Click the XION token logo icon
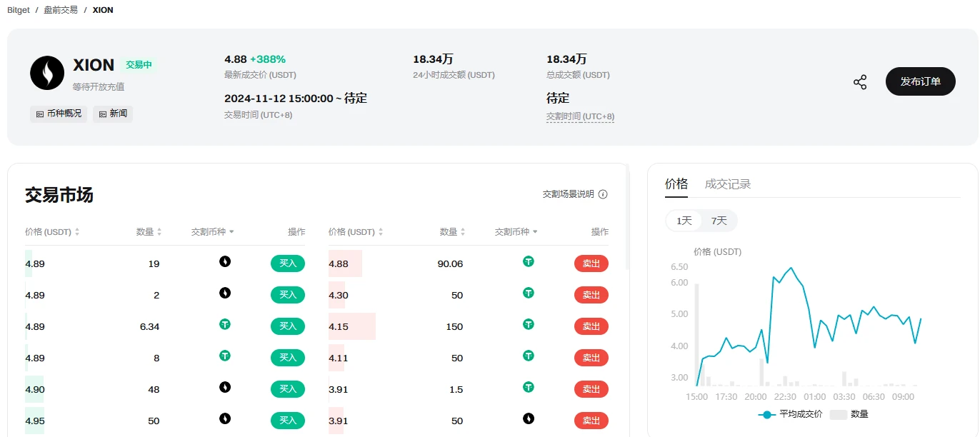 [47, 72]
